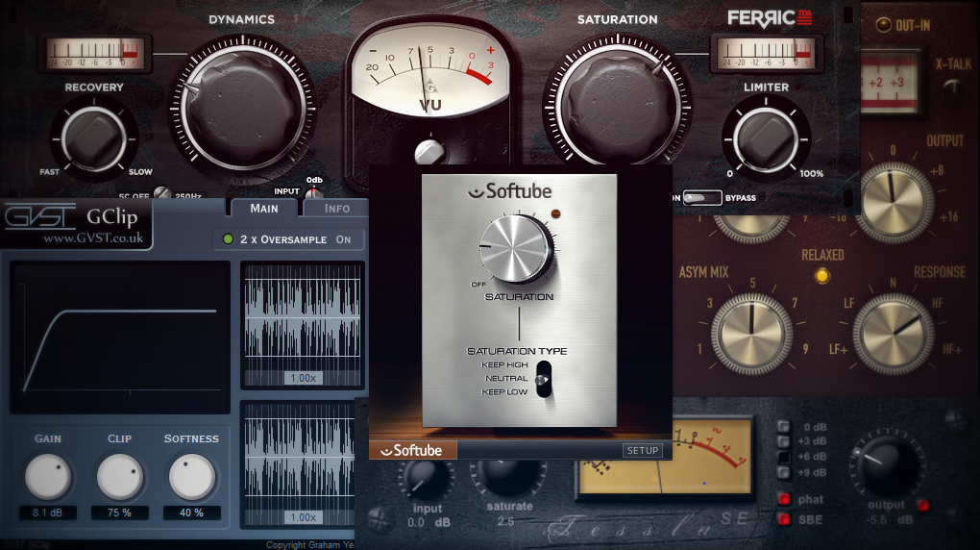Click the GClip CLIP knob
Image resolution: width=980 pixels, height=550 pixels.
click(119, 478)
